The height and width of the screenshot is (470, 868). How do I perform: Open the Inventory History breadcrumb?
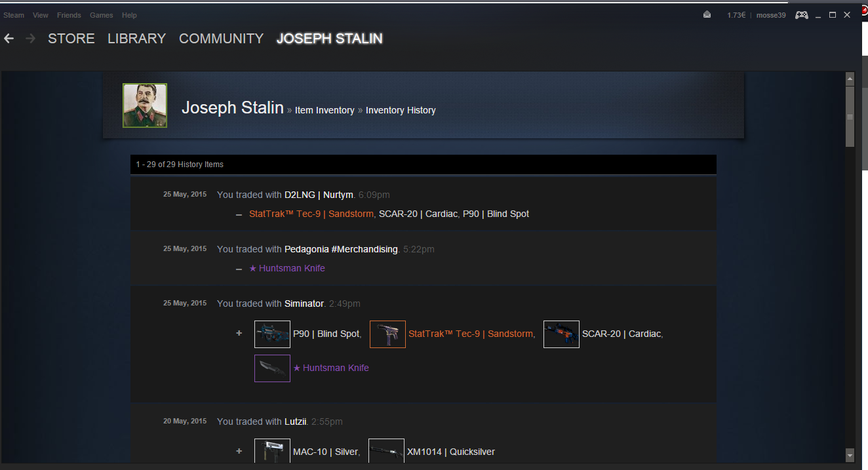401,110
